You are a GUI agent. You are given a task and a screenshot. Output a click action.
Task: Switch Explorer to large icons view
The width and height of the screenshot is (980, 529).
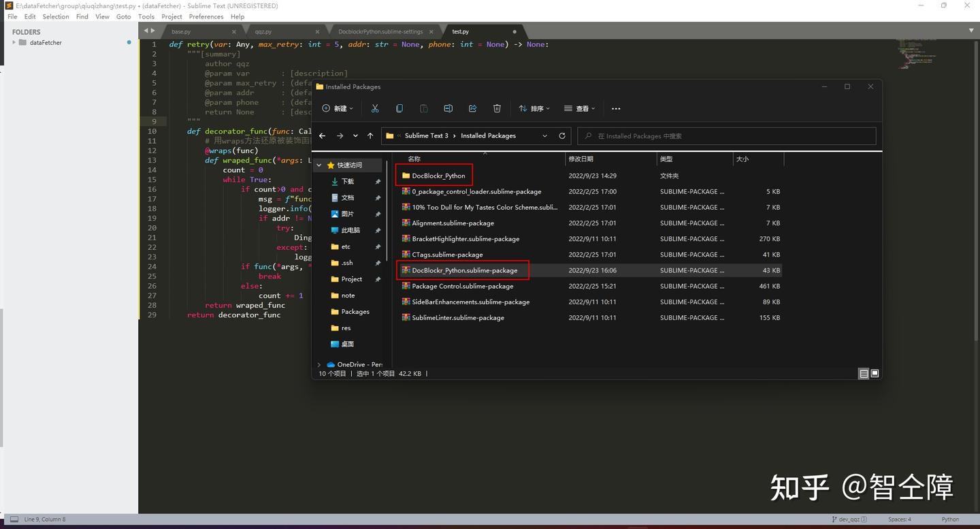tap(875, 373)
